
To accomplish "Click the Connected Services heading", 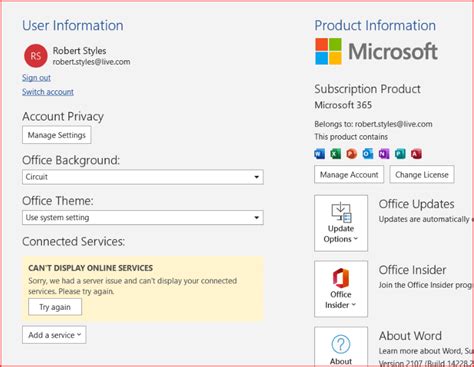I will point(73,241).
